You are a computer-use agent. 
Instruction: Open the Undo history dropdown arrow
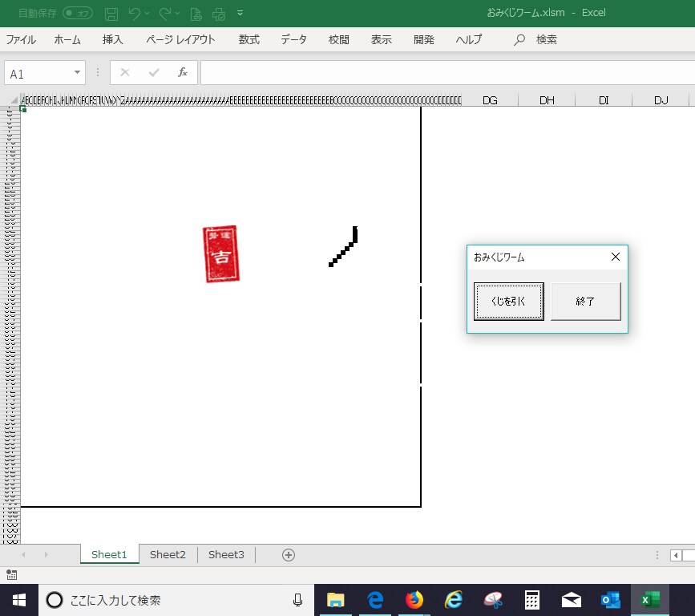[147, 14]
